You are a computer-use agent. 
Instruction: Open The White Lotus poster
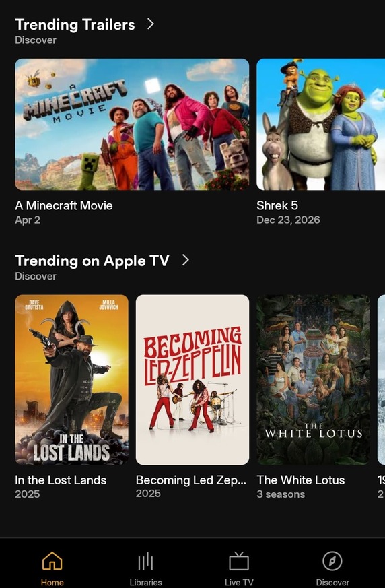click(x=314, y=379)
